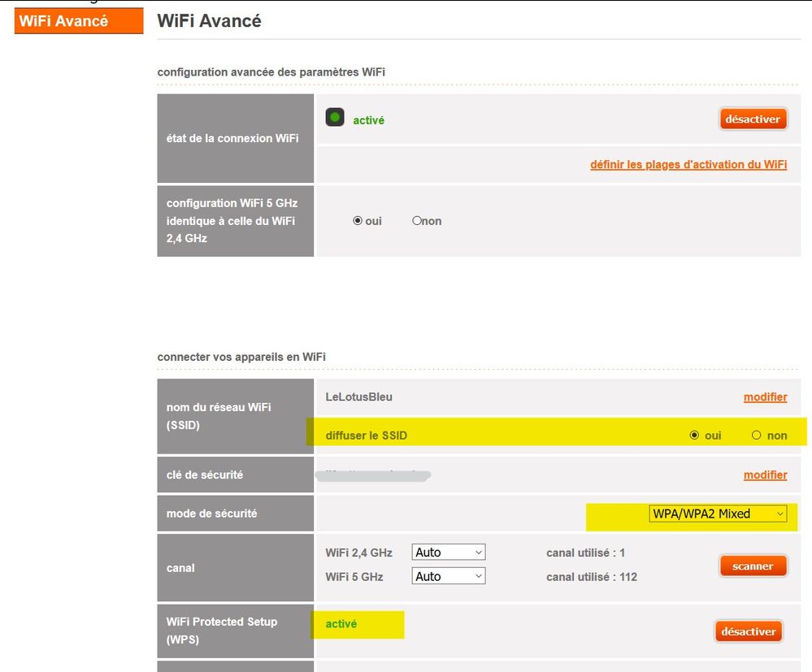This screenshot has width=812, height=672.
Task: Disable WiFi with the top 'désactiver' button
Action: click(x=753, y=119)
